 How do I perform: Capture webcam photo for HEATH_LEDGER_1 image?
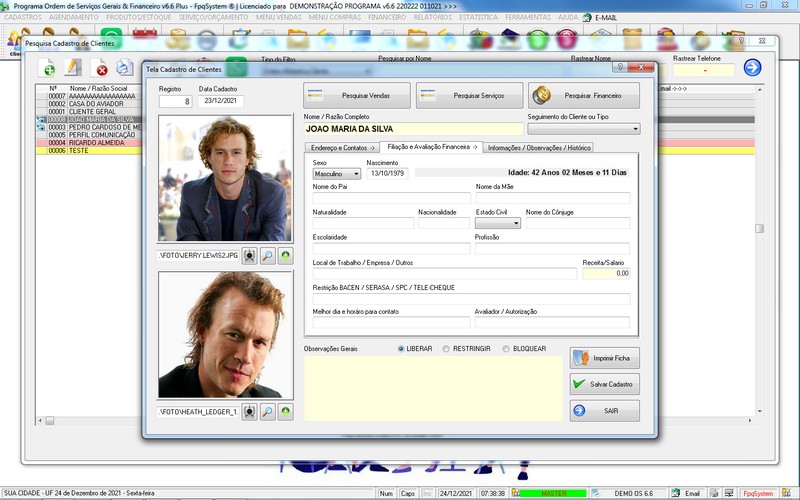pos(249,412)
